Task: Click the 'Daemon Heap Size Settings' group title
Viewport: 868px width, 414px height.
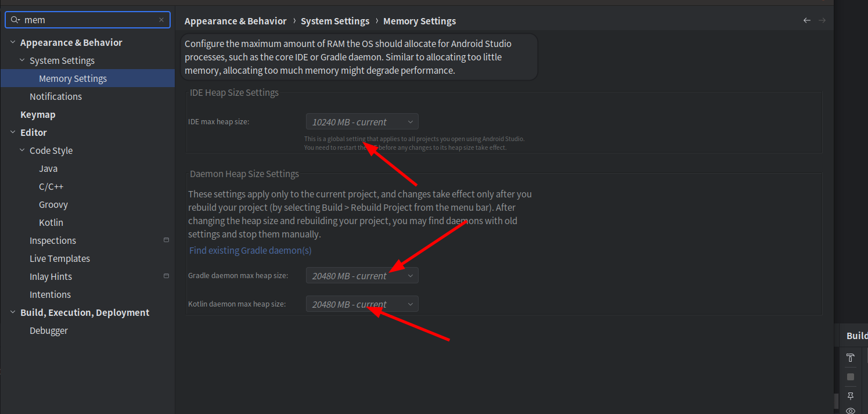Action: (x=244, y=174)
